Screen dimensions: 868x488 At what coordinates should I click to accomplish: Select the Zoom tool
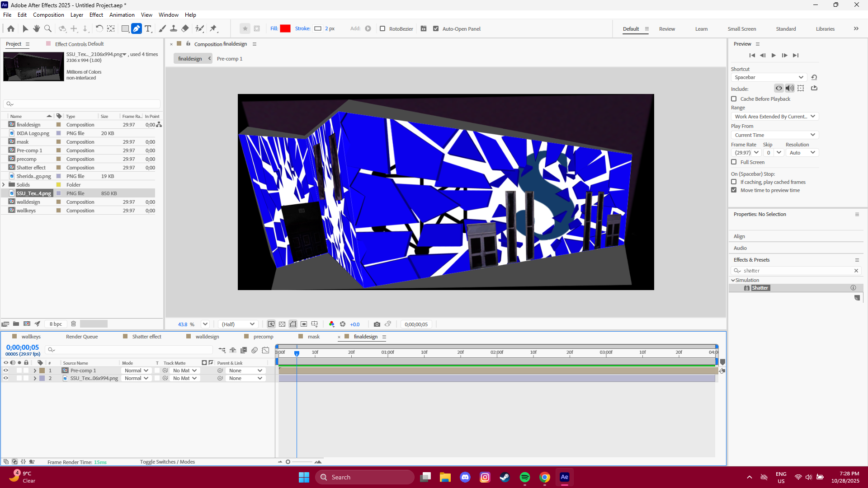pyautogui.click(x=47, y=28)
